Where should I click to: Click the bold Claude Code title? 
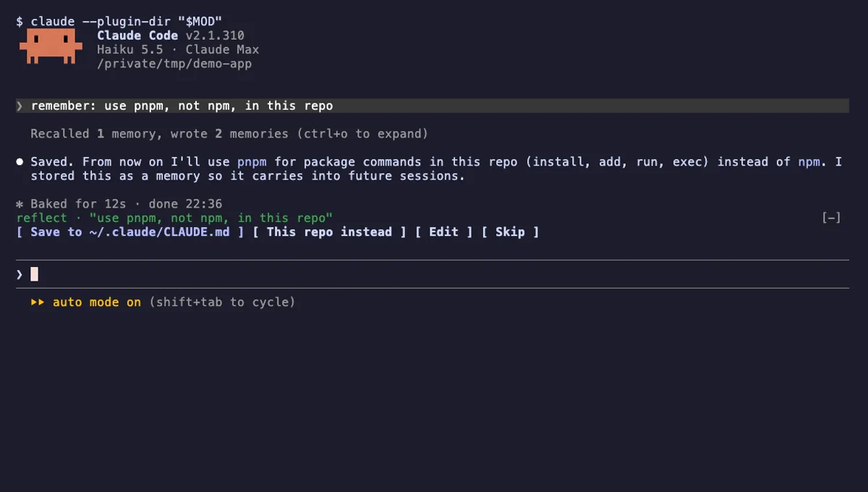[137, 35]
